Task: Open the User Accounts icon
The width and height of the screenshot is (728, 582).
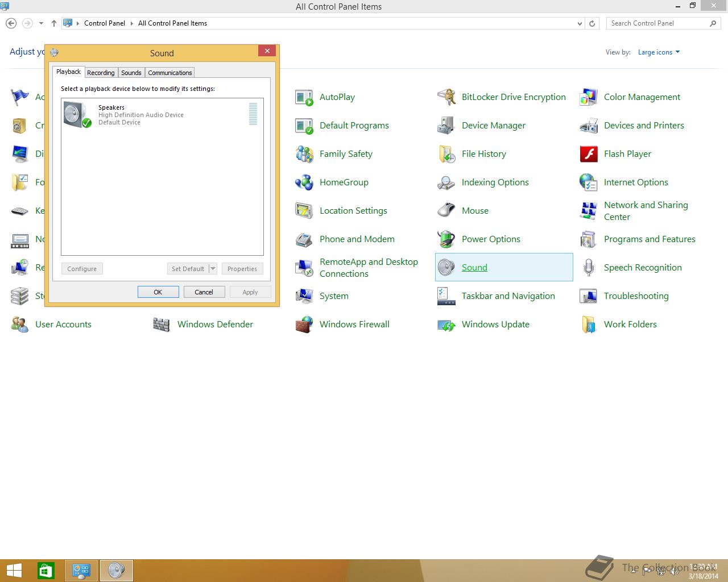Action: coord(20,325)
